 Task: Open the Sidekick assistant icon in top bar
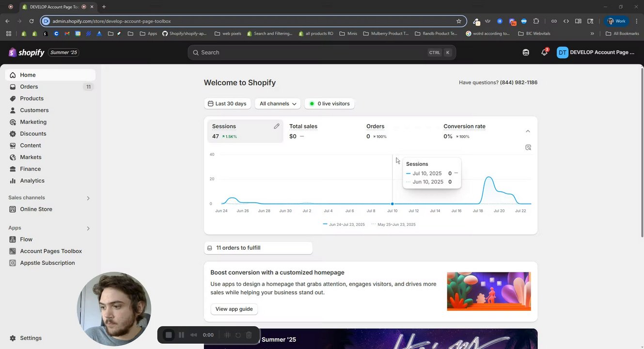tap(526, 52)
